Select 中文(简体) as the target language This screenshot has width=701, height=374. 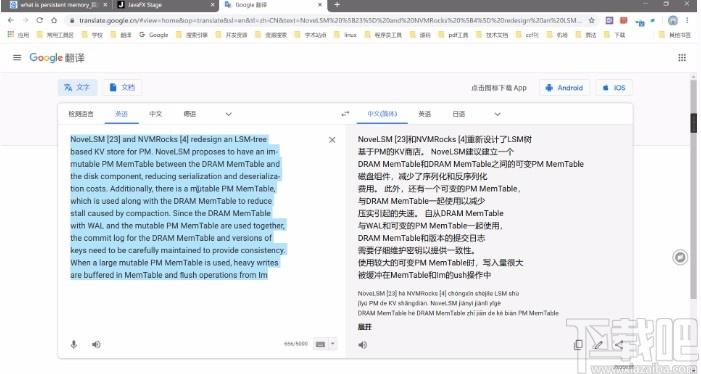coord(382,114)
